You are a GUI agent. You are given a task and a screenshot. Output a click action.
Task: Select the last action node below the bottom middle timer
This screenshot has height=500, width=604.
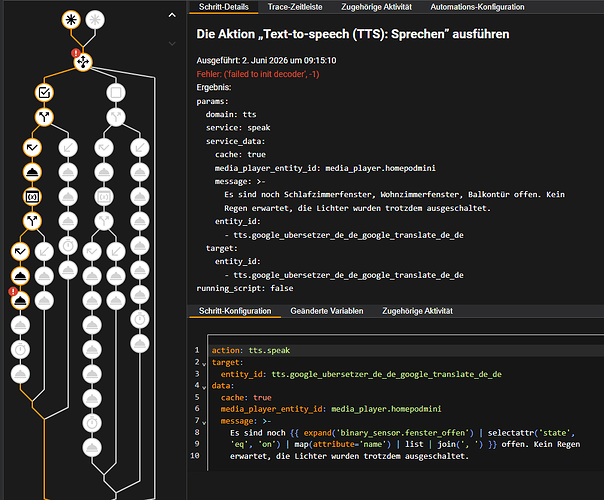pyautogui.click(x=92, y=448)
